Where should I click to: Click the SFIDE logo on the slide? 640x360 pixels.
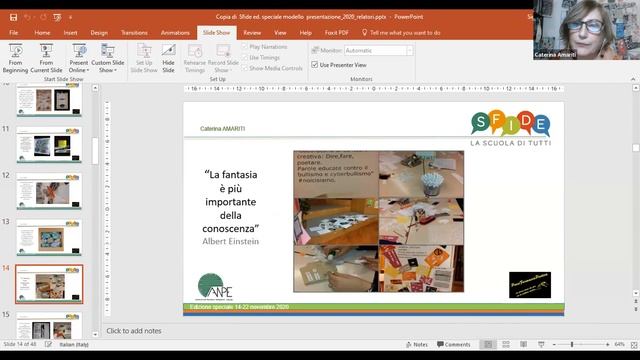(x=511, y=128)
